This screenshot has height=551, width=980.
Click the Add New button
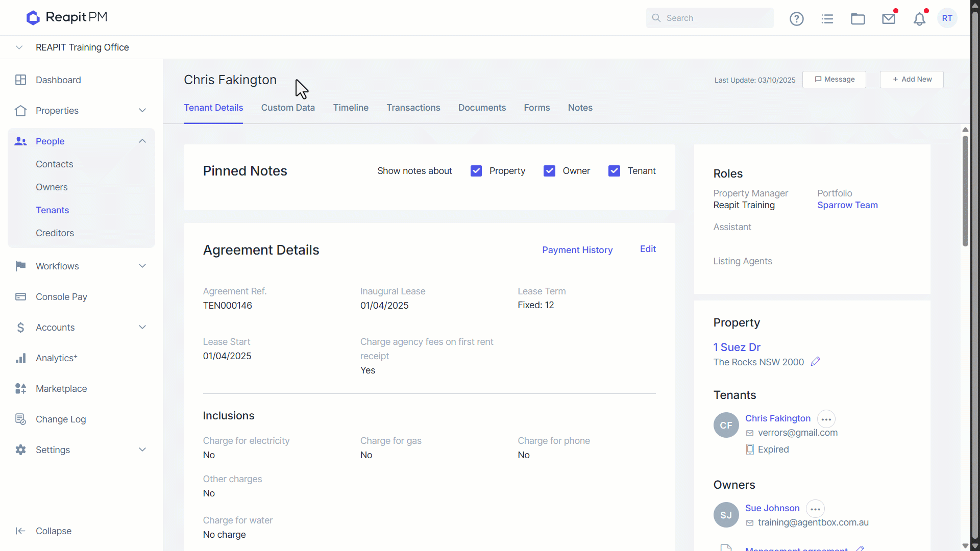tap(912, 80)
